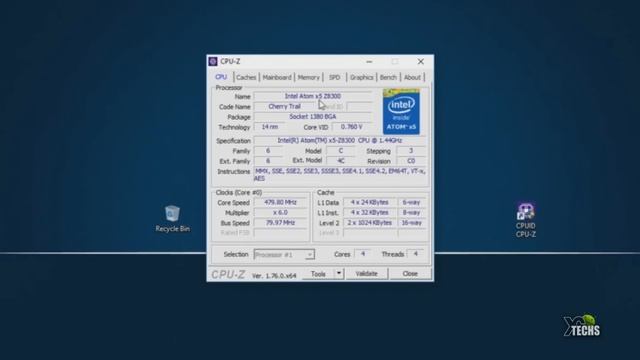This screenshot has width=640, height=360.
Task: Open the Memory tab
Action: tap(308, 77)
